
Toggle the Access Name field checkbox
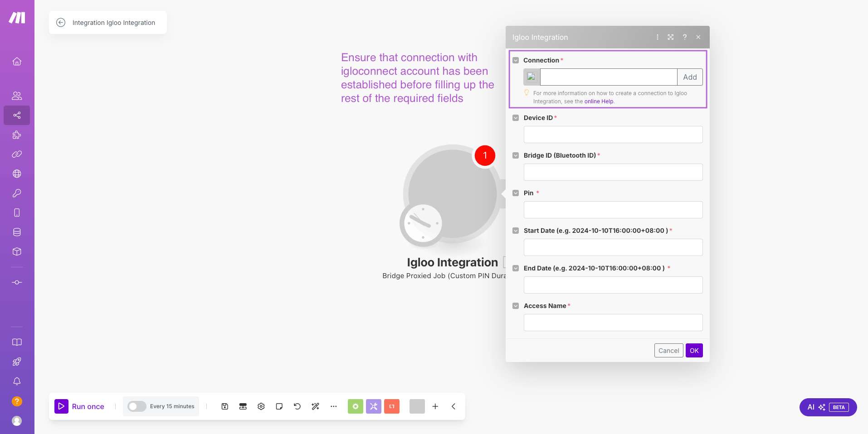point(516,306)
